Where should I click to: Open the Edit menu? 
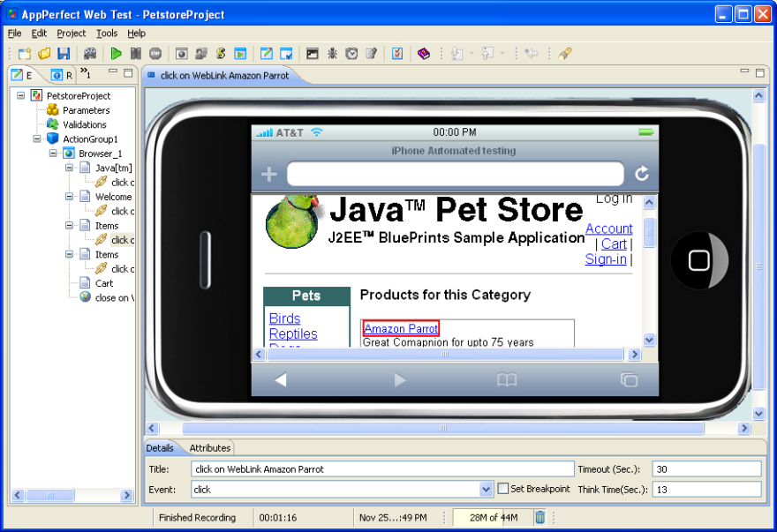pyautogui.click(x=39, y=34)
